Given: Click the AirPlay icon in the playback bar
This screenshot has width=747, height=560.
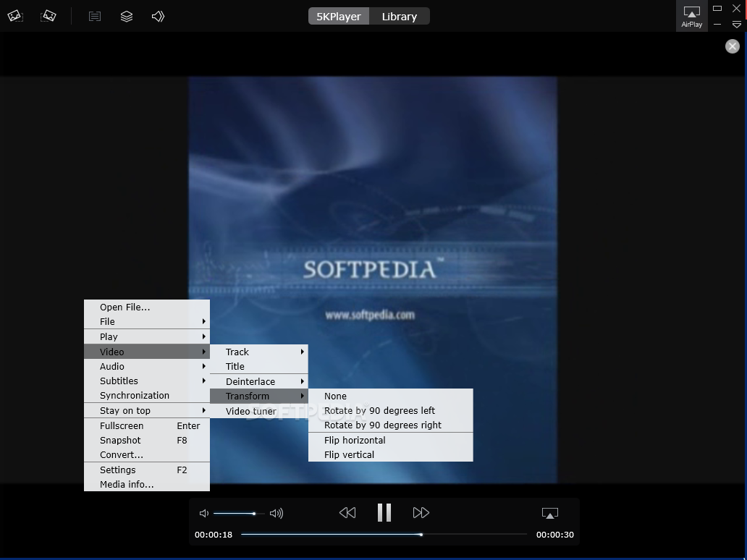Looking at the screenshot, I should [x=550, y=513].
